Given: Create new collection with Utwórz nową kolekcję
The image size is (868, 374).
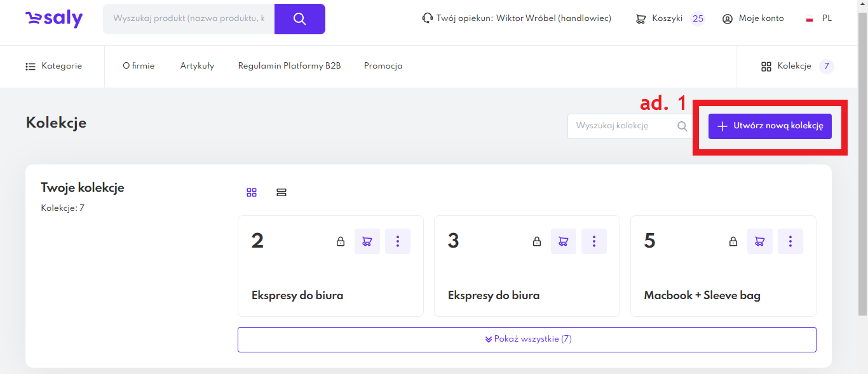Looking at the screenshot, I should (770, 126).
